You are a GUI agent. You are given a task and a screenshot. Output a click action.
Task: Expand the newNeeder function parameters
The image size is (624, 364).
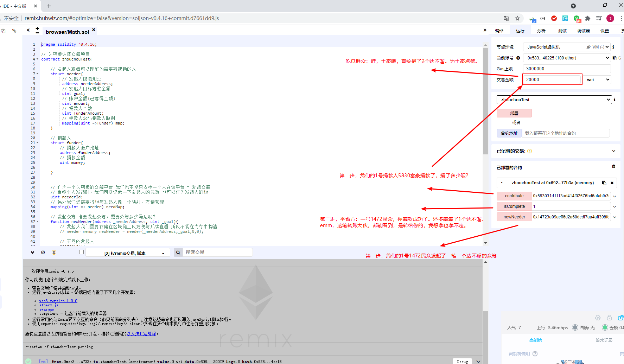click(x=615, y=217)
